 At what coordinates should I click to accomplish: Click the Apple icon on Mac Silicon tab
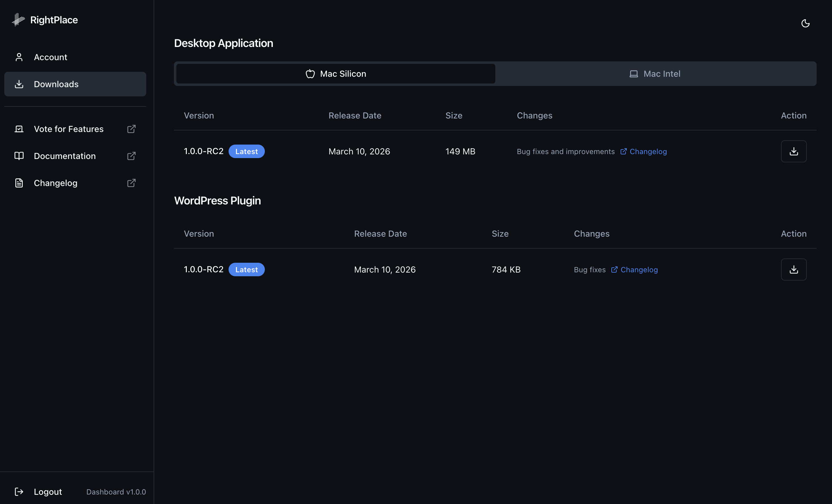click(310, 74)
